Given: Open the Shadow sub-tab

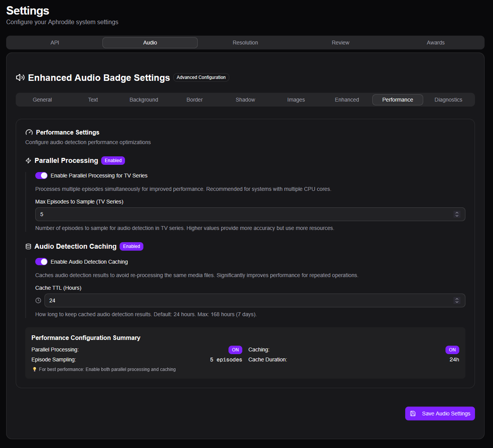Looking at the screenshot, I should [x=245, y=100].
